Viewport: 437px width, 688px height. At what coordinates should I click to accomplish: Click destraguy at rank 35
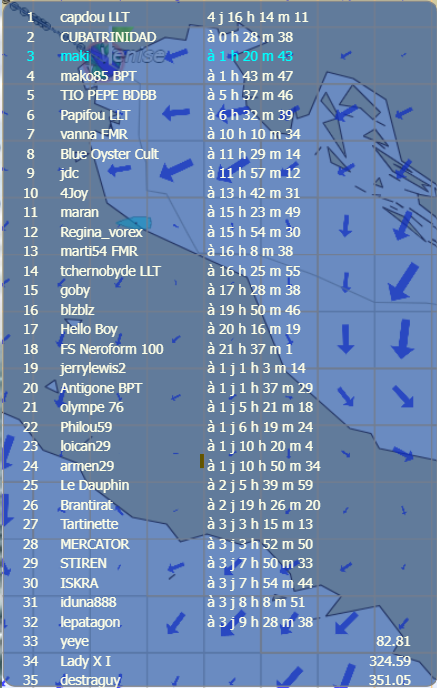point(90,680)
